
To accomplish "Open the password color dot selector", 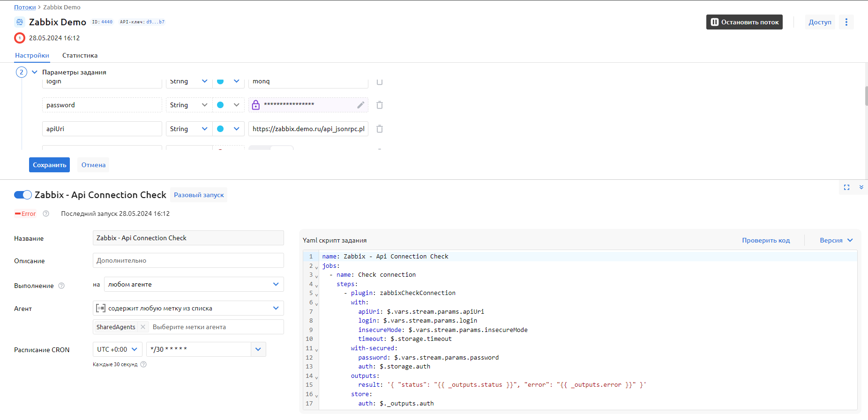I will (228, 105).
